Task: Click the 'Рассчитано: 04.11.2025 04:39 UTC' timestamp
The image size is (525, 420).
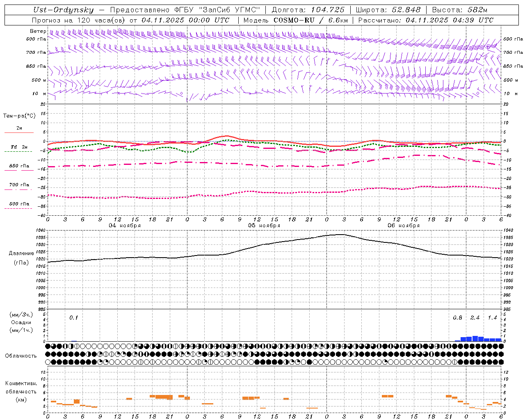Action: (x=426, y=20)
